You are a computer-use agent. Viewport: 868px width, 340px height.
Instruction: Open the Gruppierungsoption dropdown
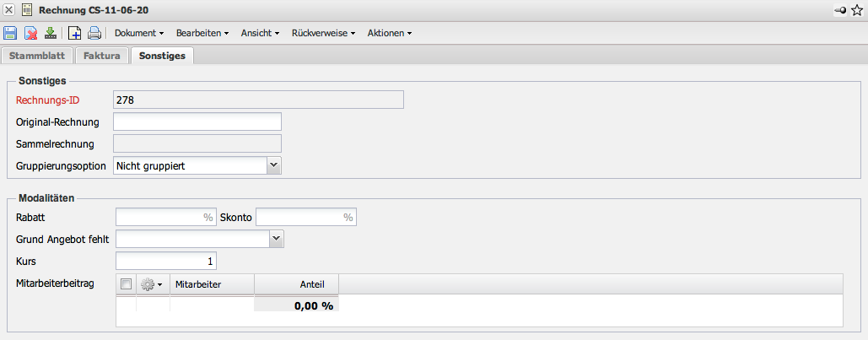[273, 165]
